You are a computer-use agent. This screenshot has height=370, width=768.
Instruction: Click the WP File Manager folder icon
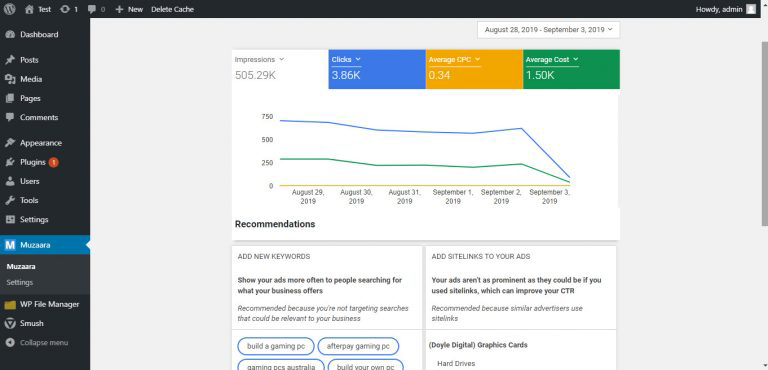coord(10,305)
